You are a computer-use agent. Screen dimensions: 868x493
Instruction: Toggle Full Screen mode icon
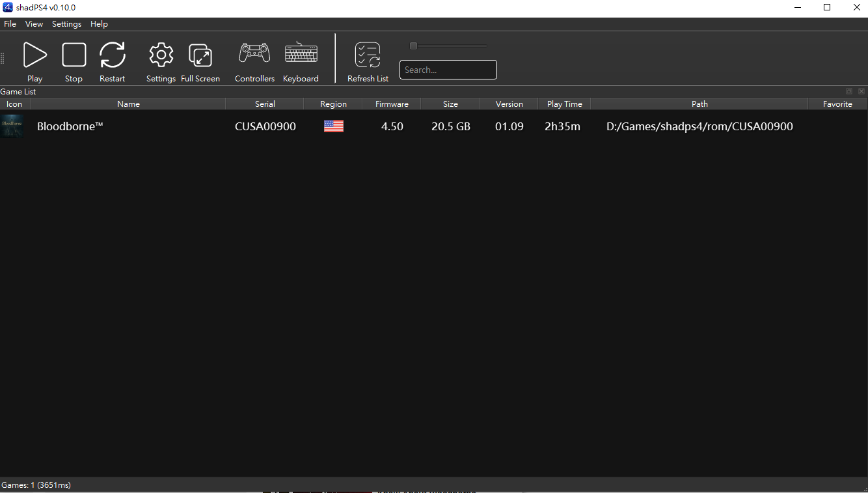[x=200, y=55]
